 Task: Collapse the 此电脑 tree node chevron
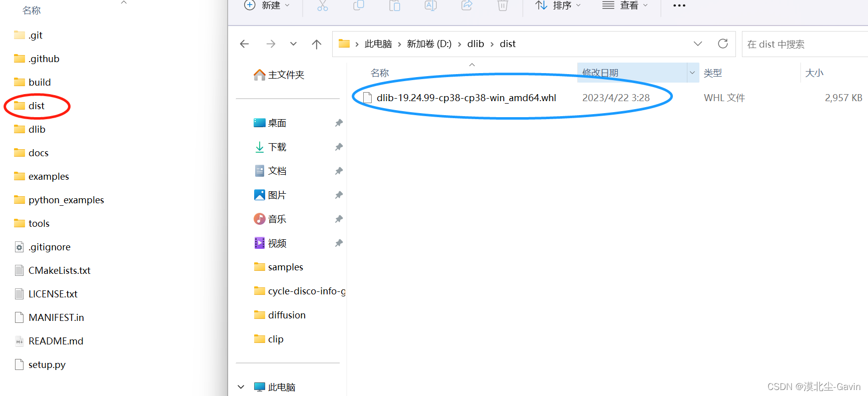tap(241, 387)
